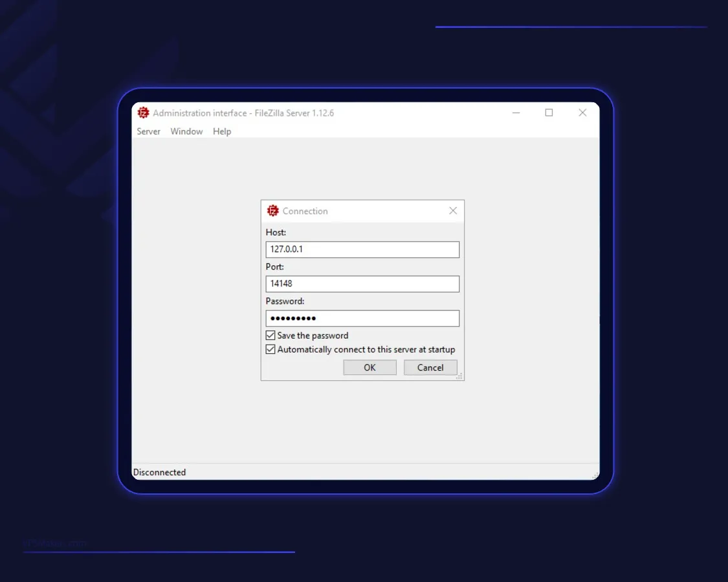Focus the Password input field
Image resolution: width=728 pixels, height=582 pixels.
[362, 318]
